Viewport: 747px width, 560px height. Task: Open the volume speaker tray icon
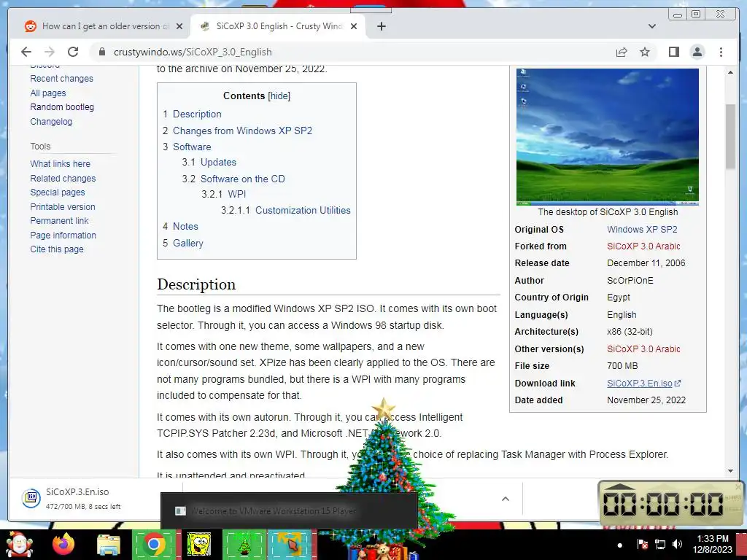[x=677, y=544]
